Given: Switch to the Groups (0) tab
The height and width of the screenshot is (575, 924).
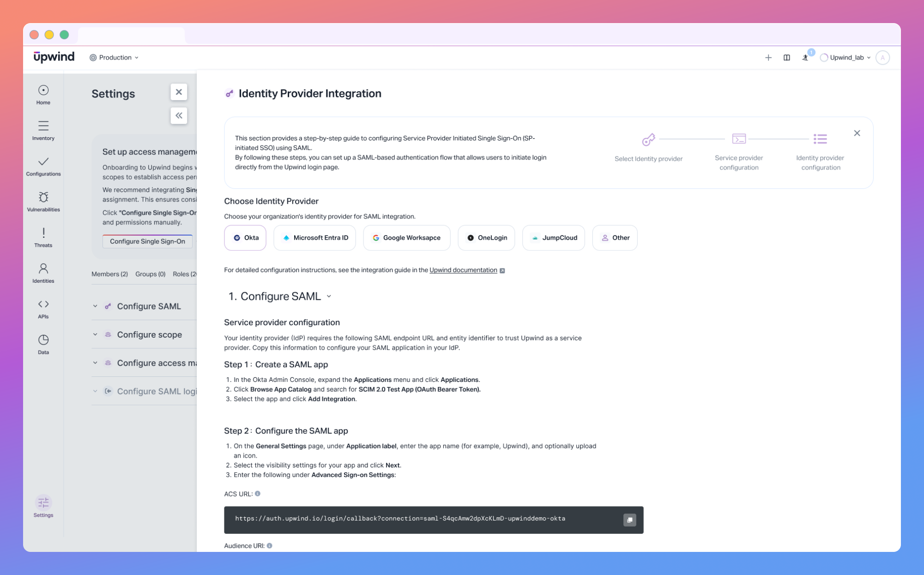Looking at the screenshot, I should tap(150, 274).
